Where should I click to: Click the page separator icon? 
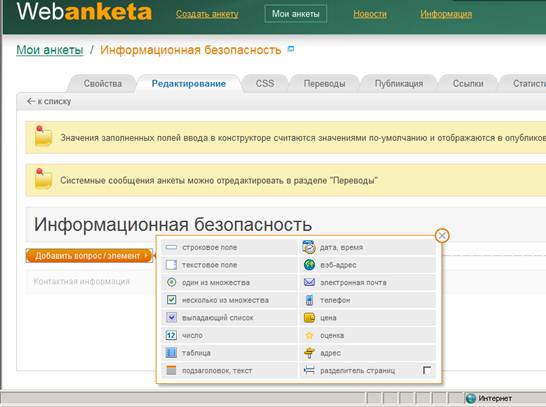[309, 370]
